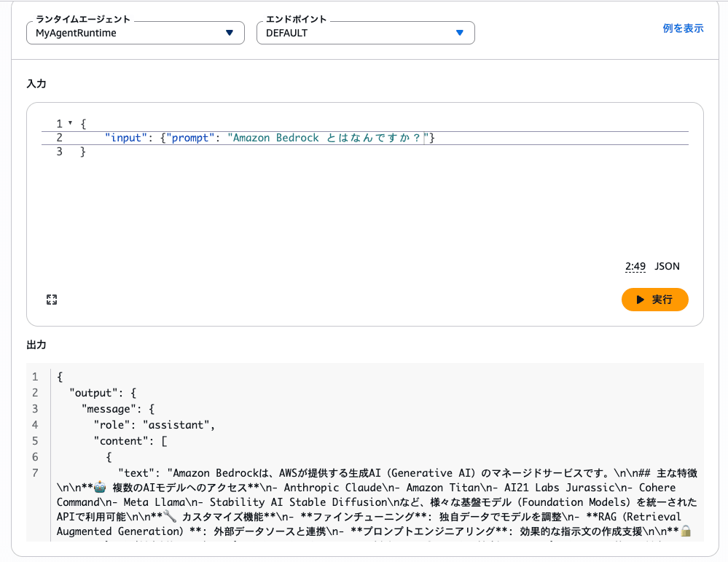Viewport: 728px width, 562px height.
Task: Click the "Amazon Bedrock とはなんですか？" string value
Action: click(328, 138)
